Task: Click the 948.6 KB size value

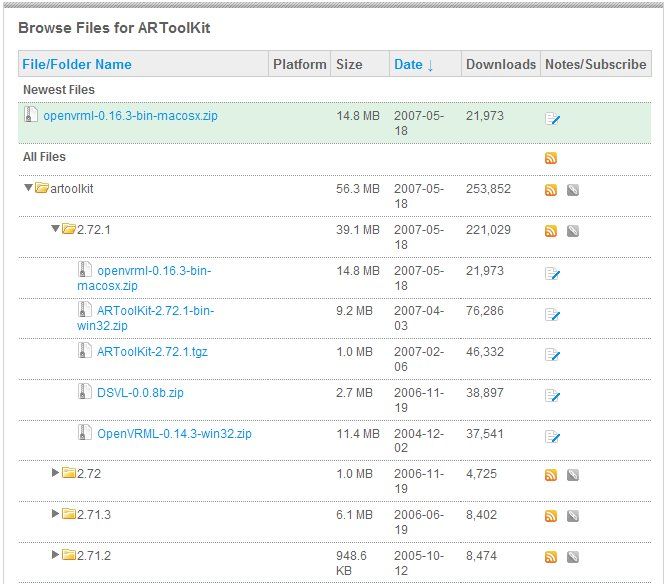Action: pos(351,563)
